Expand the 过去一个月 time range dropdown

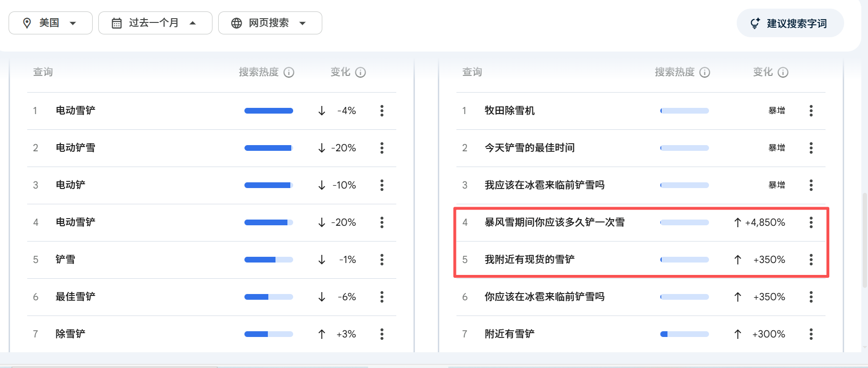(x=155, y=23)
